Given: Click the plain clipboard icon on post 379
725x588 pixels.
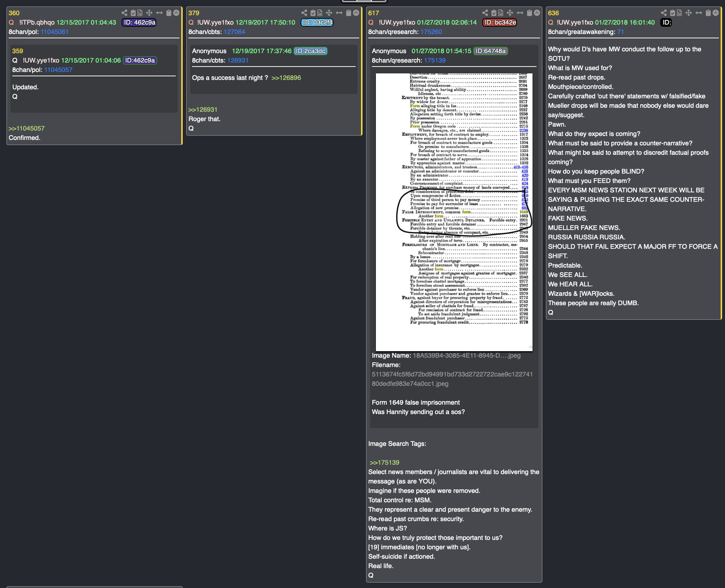Looking at the screenshot, I should point(348,13).
